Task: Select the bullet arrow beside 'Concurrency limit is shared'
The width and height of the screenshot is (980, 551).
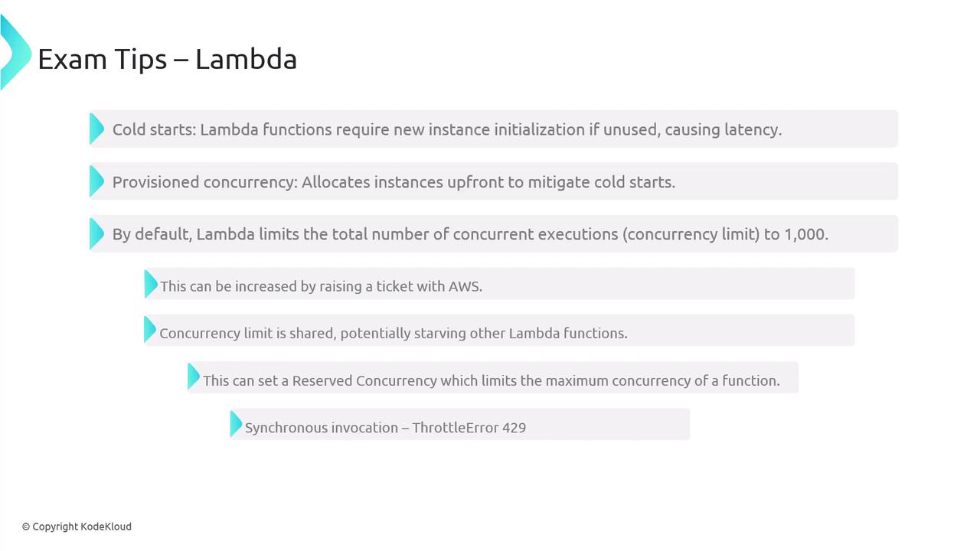Action: pyautogui.click(x=150, y=331)
